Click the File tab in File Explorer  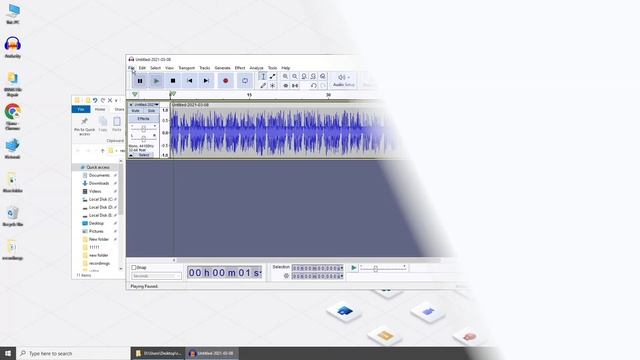coord(81,109)
